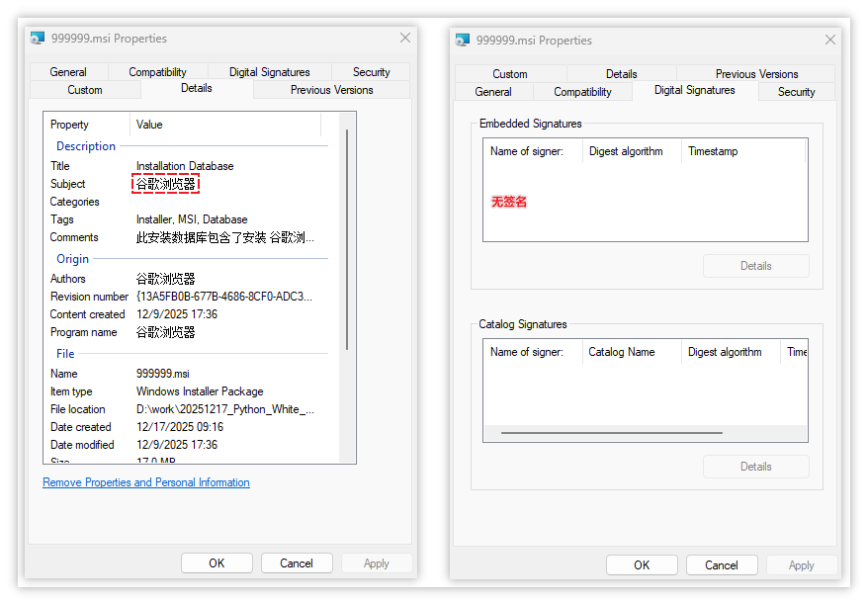Image resolution: width=868 pixels, height=605 pixels.
Task: Open Digital Signatures tab in left dialog
Action: 270,72
